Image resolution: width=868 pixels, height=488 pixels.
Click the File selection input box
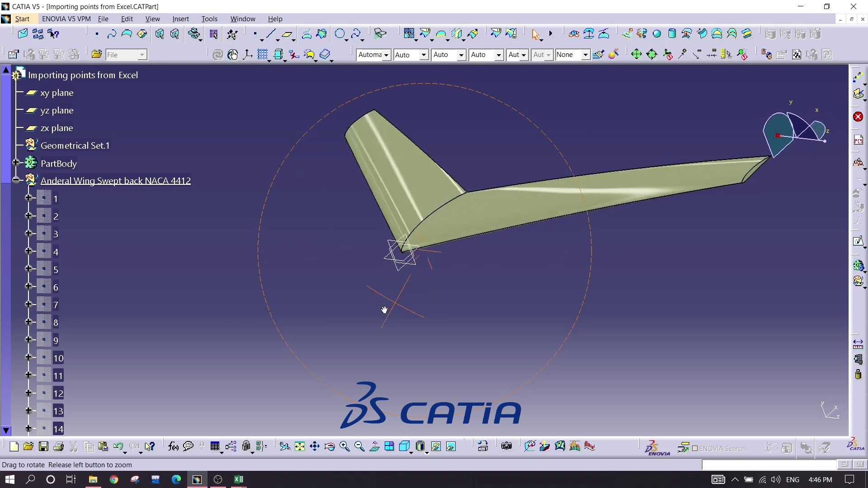121,55
